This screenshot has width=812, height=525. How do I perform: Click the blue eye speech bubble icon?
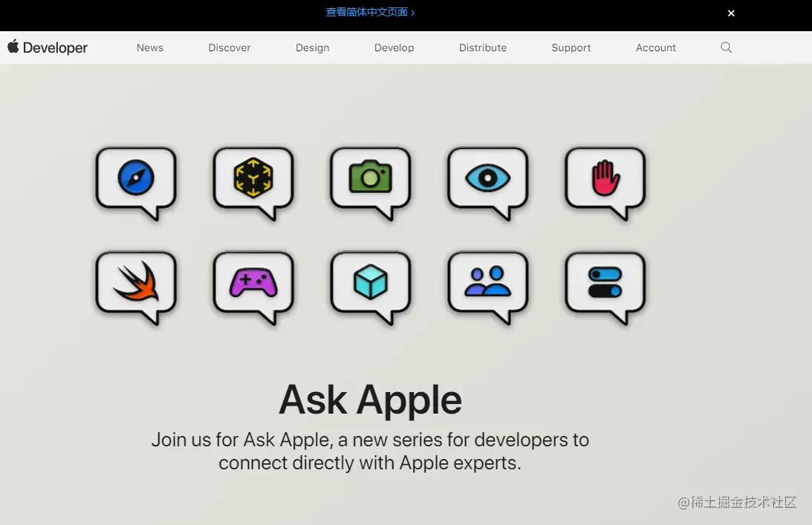[x=488, y=183]
